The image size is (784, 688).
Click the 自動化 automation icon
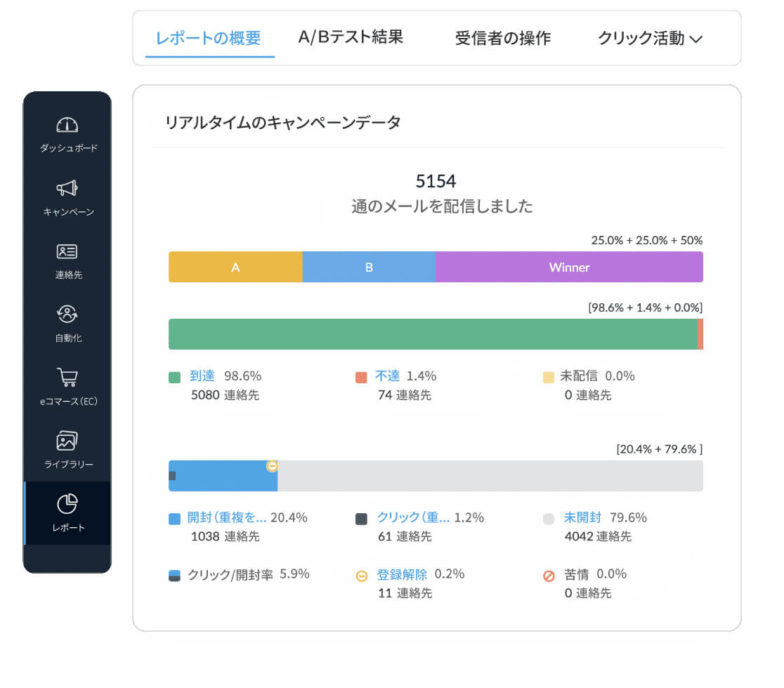click(67, 314)
